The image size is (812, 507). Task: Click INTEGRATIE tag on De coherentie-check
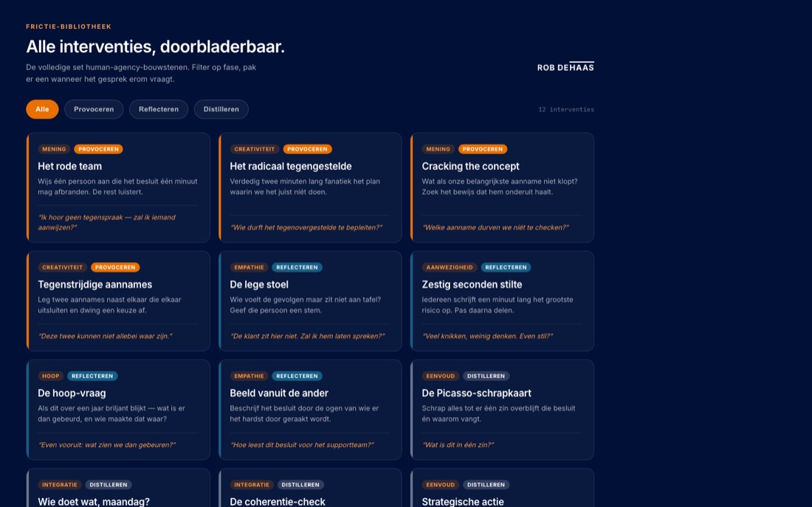pyautogui.click(x=252, y=485)
